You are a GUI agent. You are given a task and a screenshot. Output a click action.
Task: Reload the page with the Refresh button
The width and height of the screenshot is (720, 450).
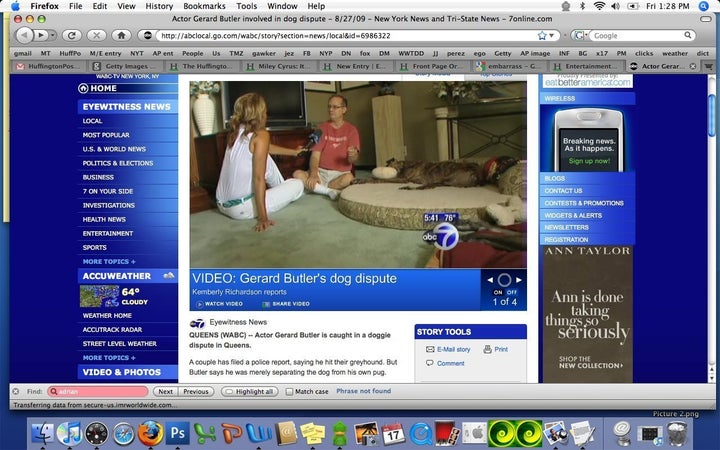(72, 35)
